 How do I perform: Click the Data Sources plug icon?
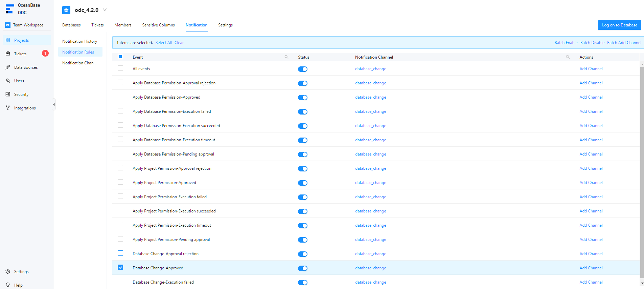(x=8, y=67)
